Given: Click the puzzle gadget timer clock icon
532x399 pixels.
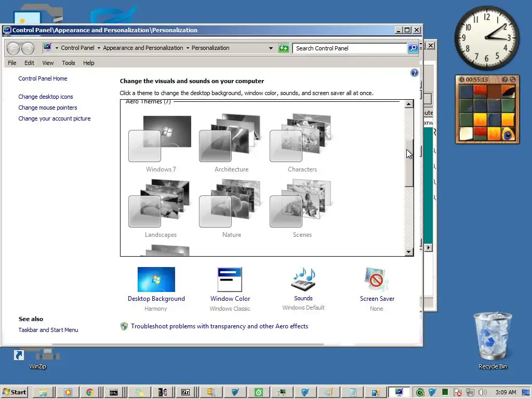Looking at the screenshot, I should coord(461,79).
